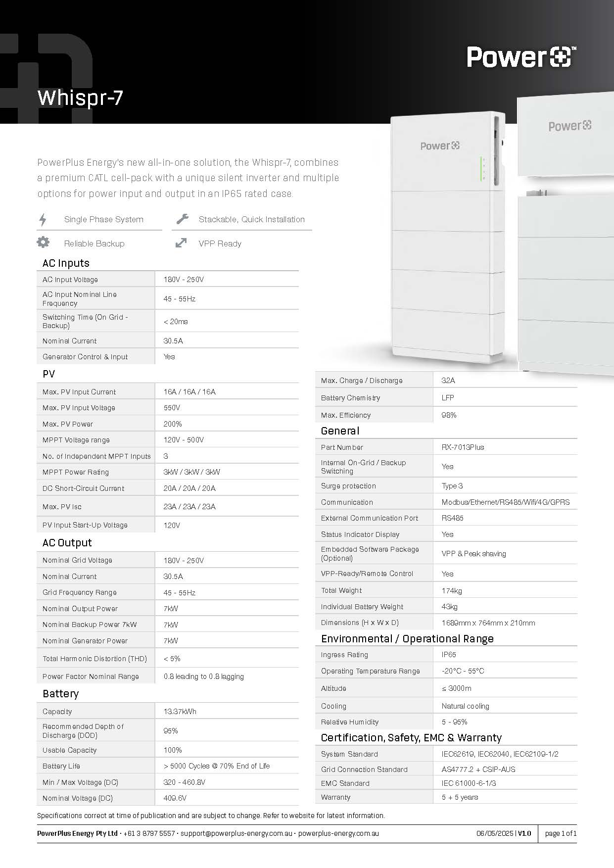The height and width of the screenshot is (868, 614).
Task: Select the '23A / 23A / 23A' value
Action: click(x=189, y=507)
